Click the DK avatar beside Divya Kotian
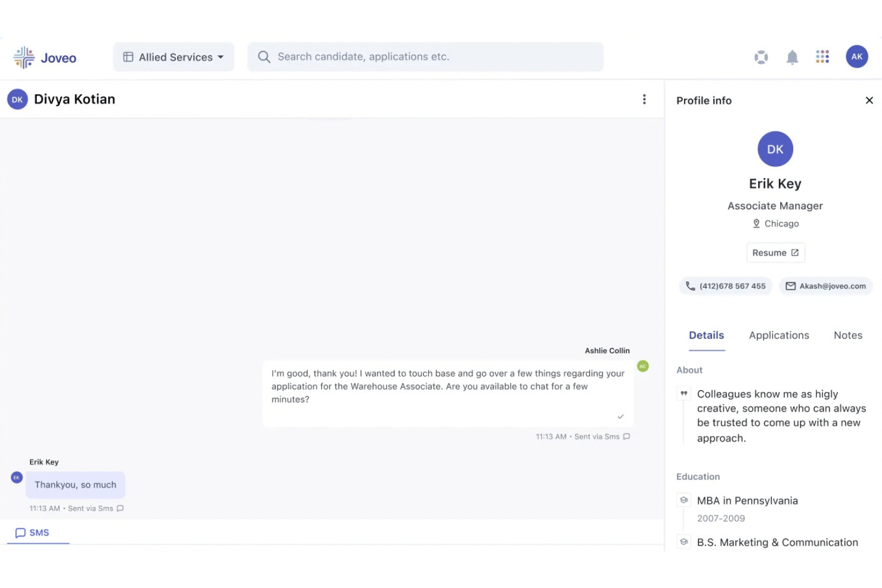882x588 pixels. click(17, 99)
